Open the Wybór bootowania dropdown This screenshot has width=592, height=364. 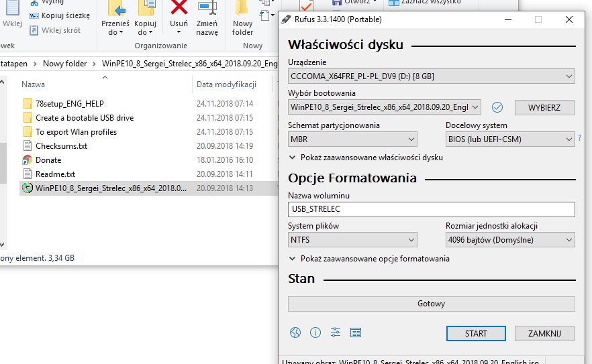click(x=385, y=107)
